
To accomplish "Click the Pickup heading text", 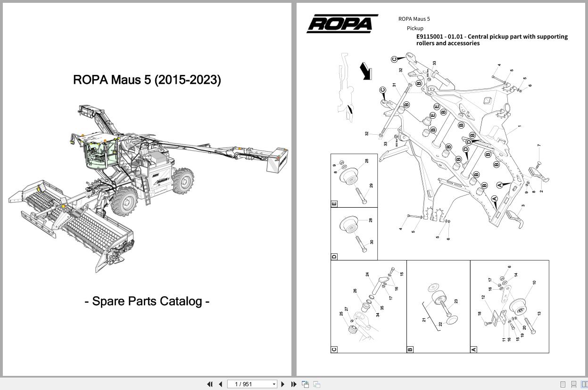I will [415, 28].
